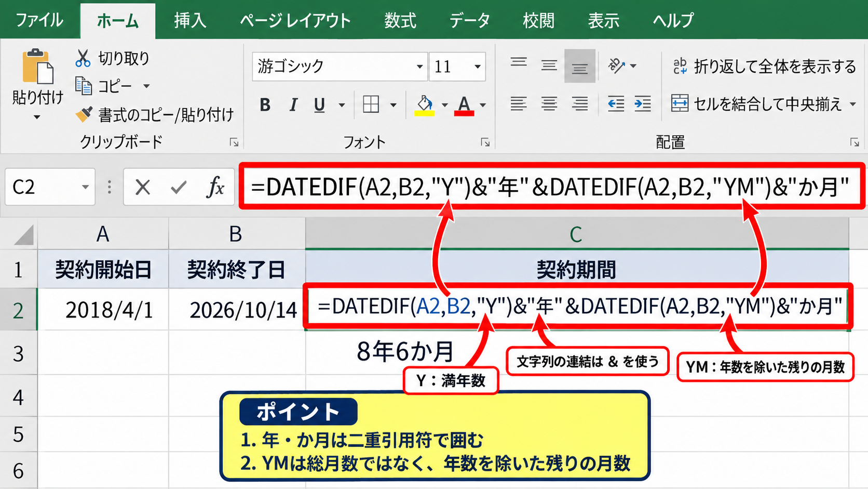This screenshot has width=868, height=489.
Task: Select cell B2 containing 2026/10/14
Action: tap(237, 310)
